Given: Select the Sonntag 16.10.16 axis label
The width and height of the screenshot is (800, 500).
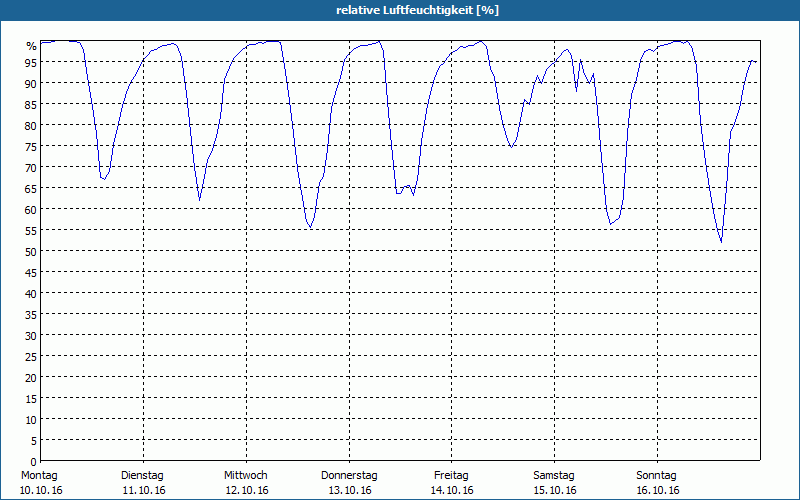Looking at the screenshot, I should (657, 483).
